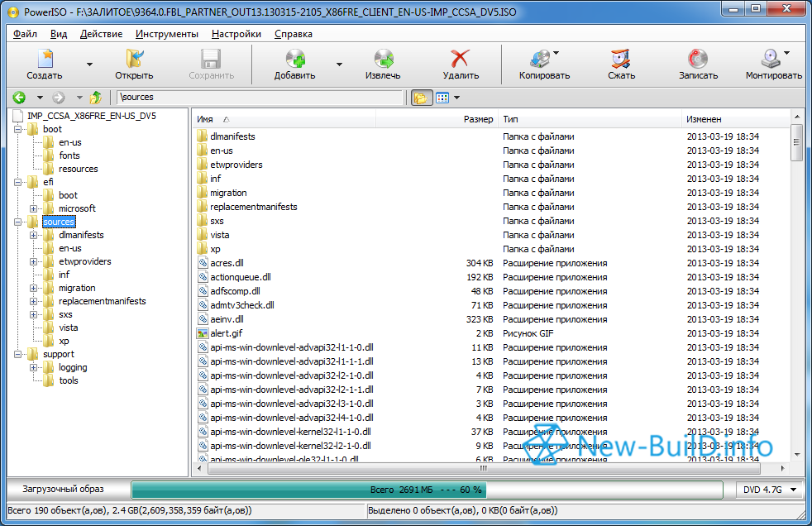Open the Вид menu

[x=59, y=34]
